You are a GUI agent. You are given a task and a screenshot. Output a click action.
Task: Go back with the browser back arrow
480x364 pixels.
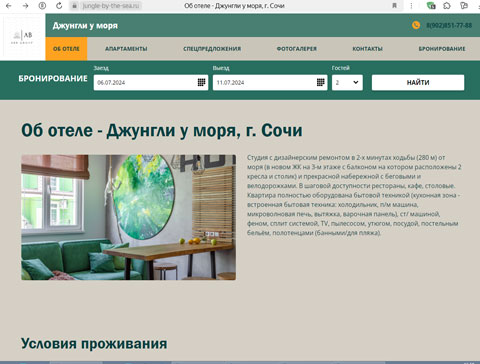(9, 6)
